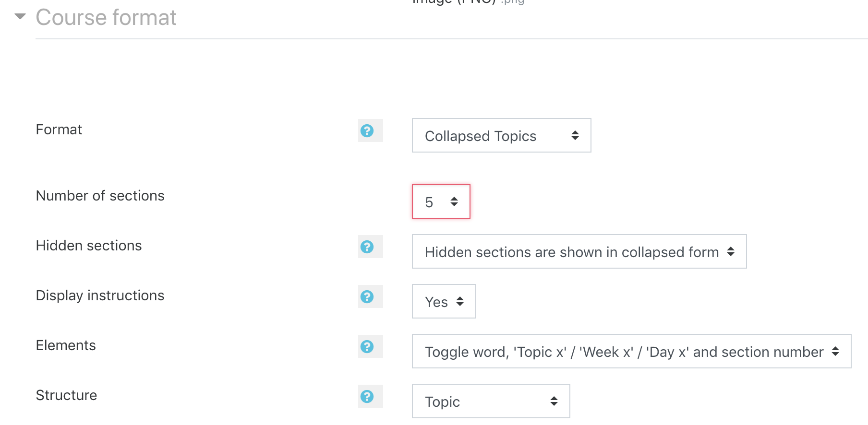Open help for Format setting

367,130
